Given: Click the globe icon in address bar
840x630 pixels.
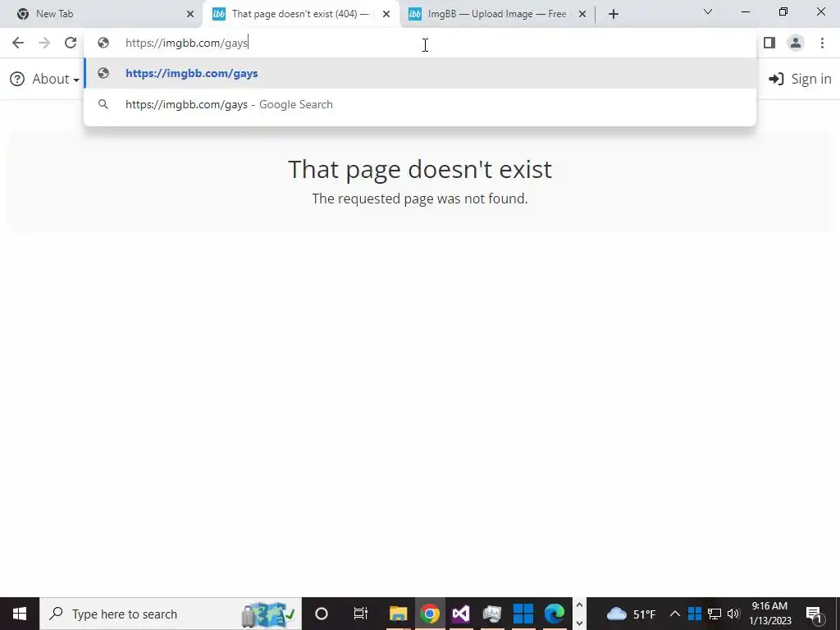Looking at the screenshot, I should coord(103,43).
